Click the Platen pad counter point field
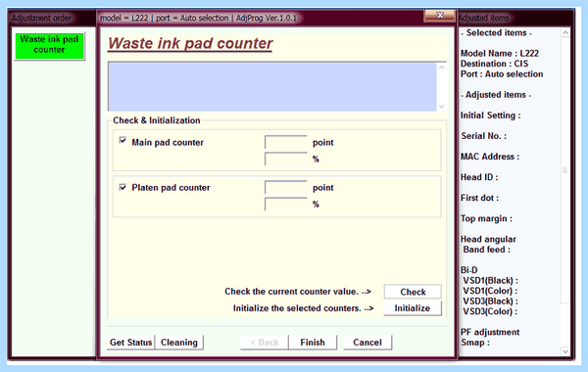Image resolution: width=588 pixels, height=372 pixels. (x=286, y=187)
